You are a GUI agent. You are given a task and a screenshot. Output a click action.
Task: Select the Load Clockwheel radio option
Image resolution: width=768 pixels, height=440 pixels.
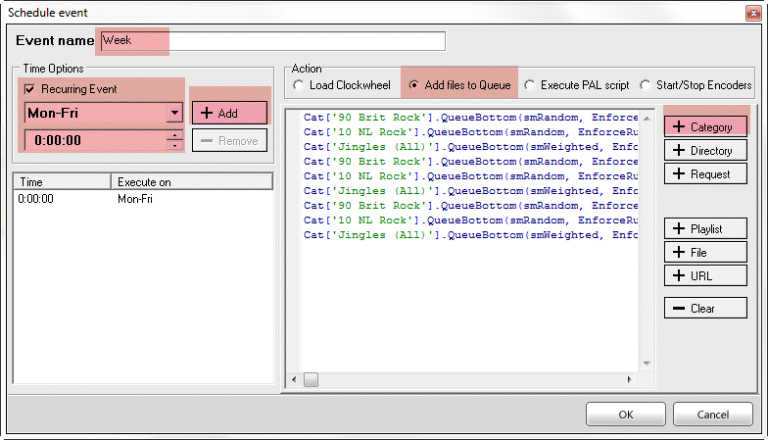coord(298,86)
